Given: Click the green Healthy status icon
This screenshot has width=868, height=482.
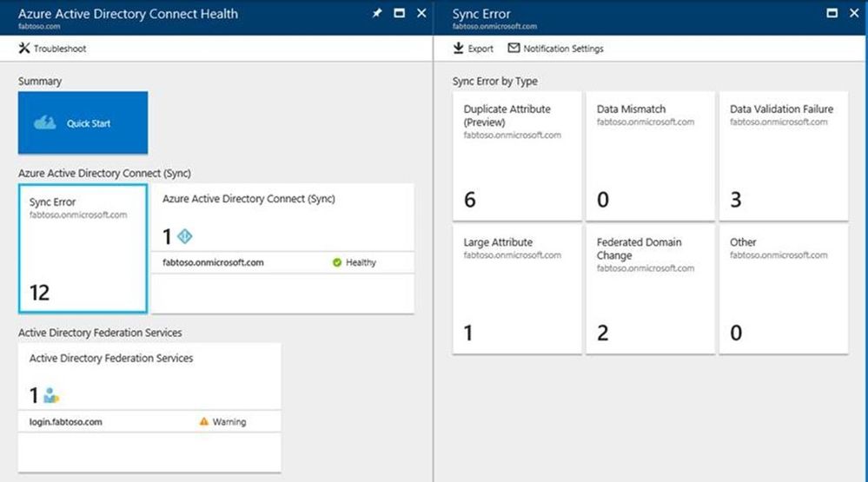Looking at the screenshot, I should pos(337,262).
